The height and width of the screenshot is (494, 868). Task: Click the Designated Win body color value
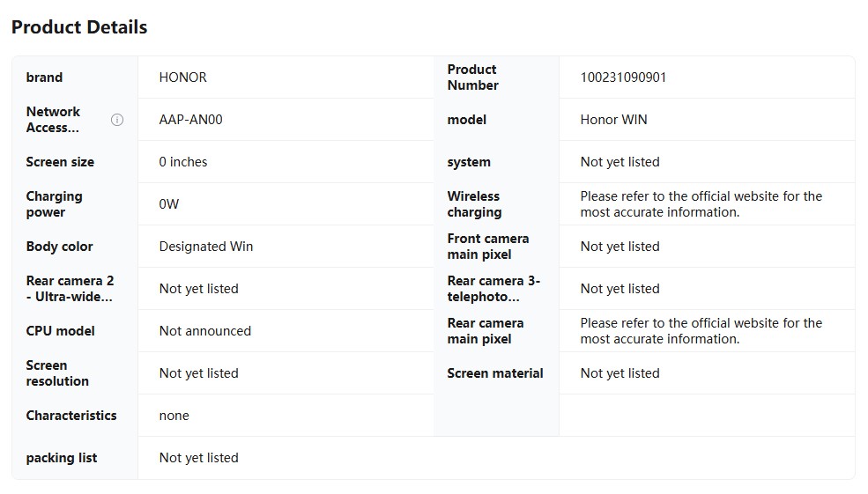[206, 247]
